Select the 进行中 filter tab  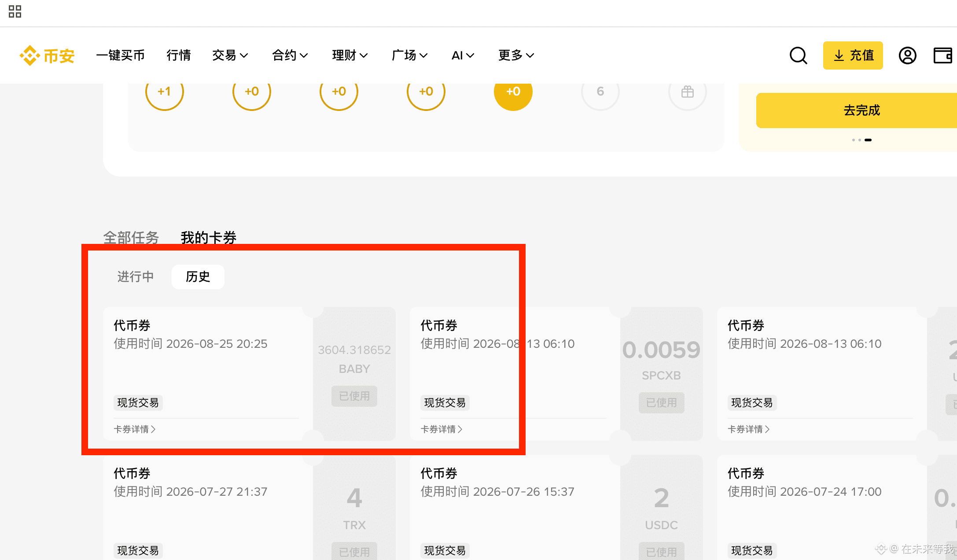coord(136,276)
